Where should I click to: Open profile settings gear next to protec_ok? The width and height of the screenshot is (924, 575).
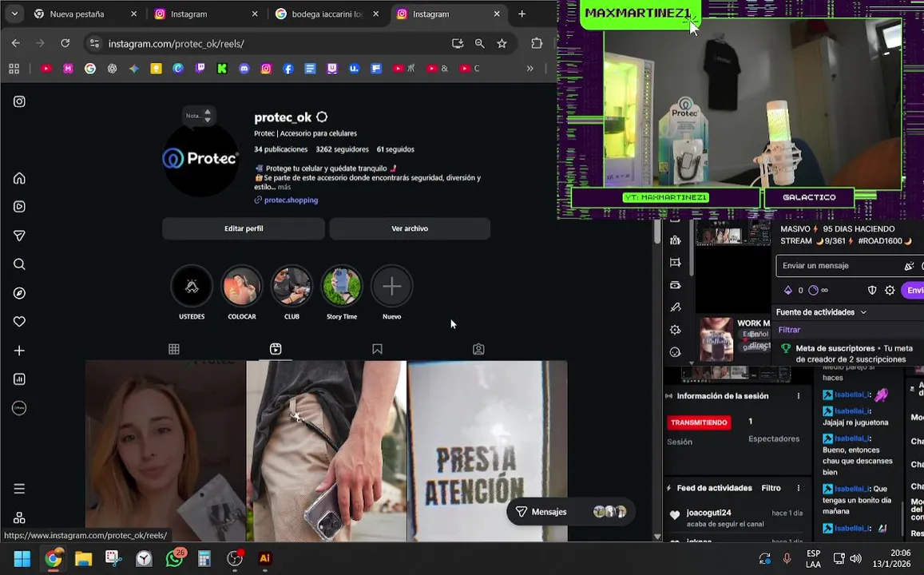pyautogui.click(x=322, y=117)
